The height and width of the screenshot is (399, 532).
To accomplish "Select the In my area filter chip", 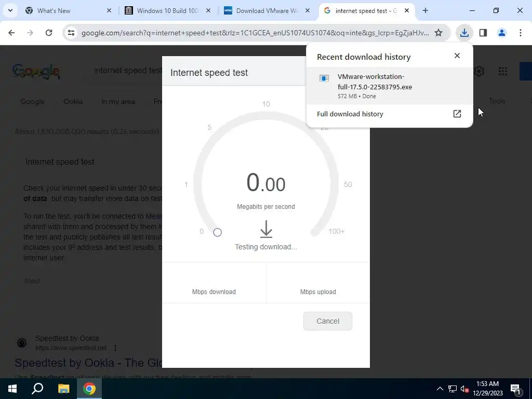I will pos(118,101).
